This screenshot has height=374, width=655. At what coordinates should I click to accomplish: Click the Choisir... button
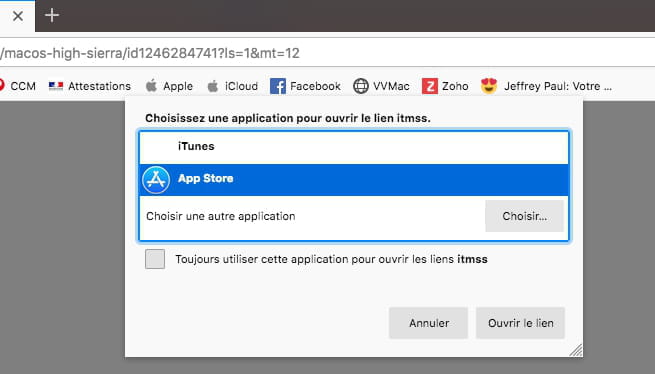pos(524,216)
